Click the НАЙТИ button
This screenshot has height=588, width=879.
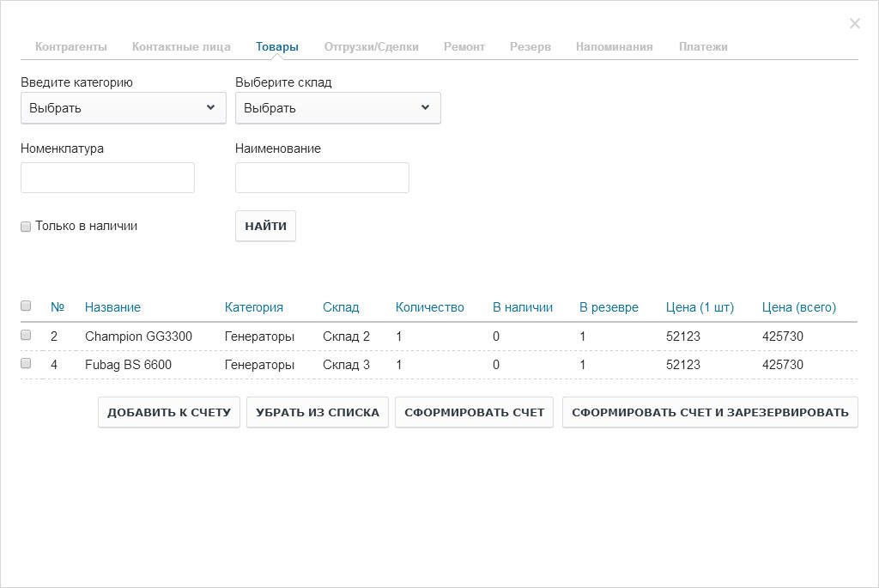click(266, 226)
